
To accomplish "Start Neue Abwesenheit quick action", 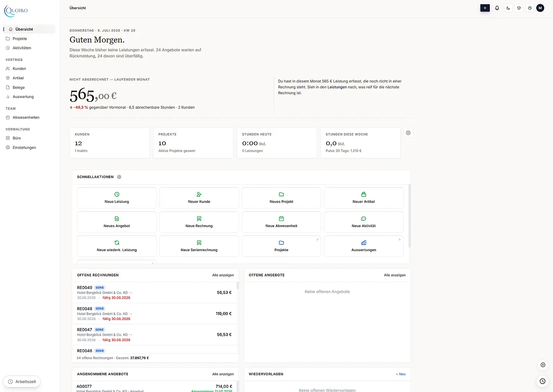I will coord(281,222).
